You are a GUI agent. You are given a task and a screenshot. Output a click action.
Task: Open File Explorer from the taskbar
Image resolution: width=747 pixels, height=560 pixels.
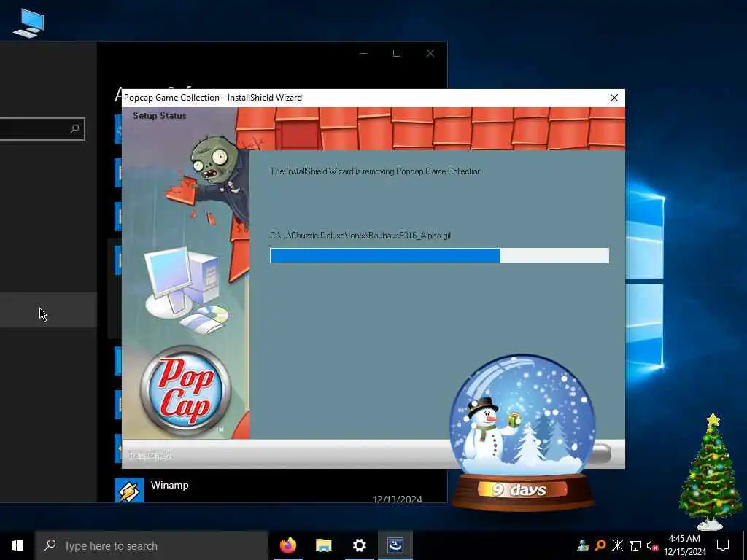click(x=323, y=545)
